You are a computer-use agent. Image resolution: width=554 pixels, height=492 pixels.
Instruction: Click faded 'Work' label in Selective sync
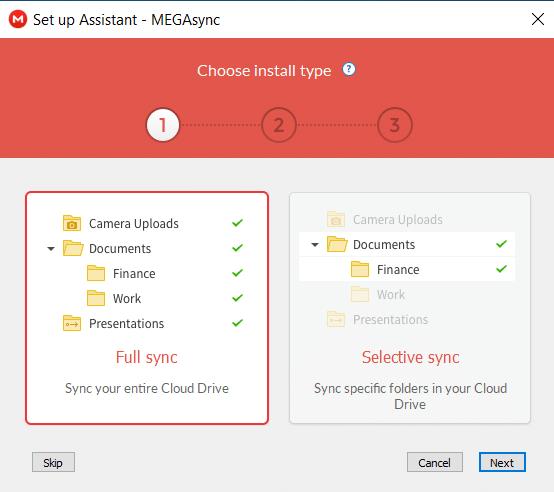point(391,295)
